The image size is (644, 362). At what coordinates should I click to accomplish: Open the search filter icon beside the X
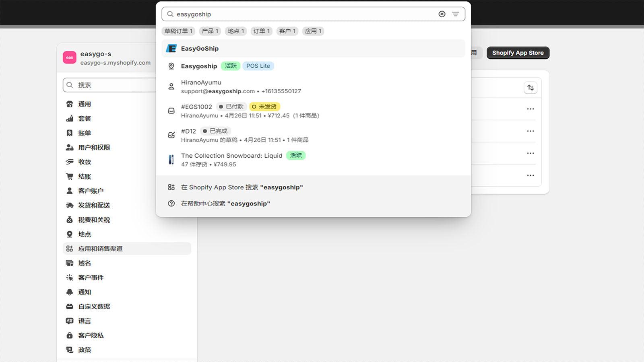[455, 14]
